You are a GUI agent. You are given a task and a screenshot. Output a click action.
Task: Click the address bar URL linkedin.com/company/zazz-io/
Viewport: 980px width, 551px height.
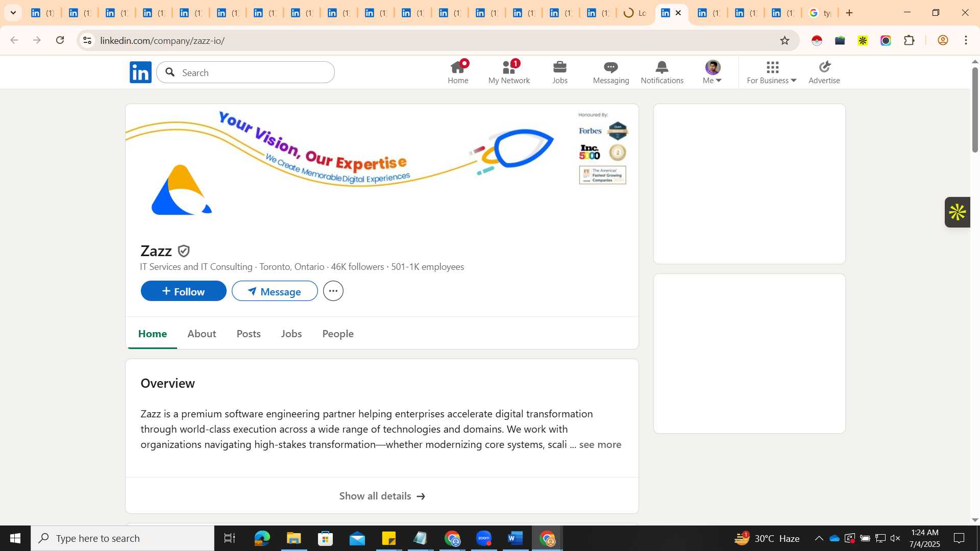tap(162, 40)
